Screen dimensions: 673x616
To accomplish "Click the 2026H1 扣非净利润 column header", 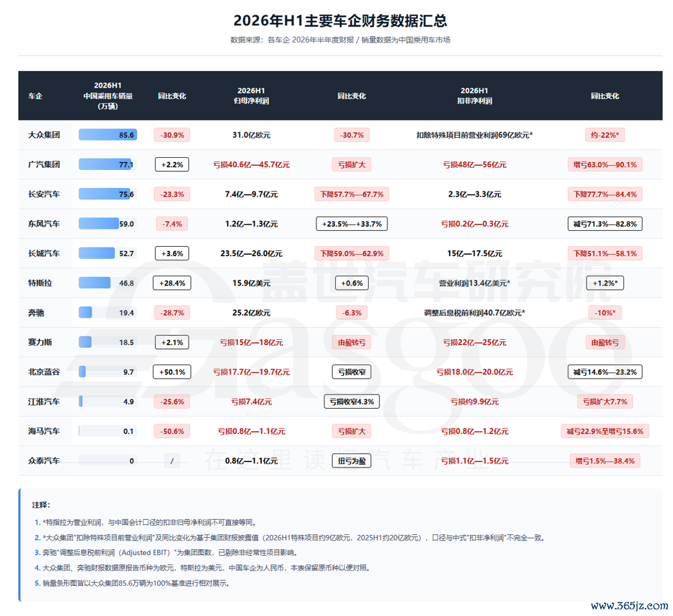I will coord(474,96).
